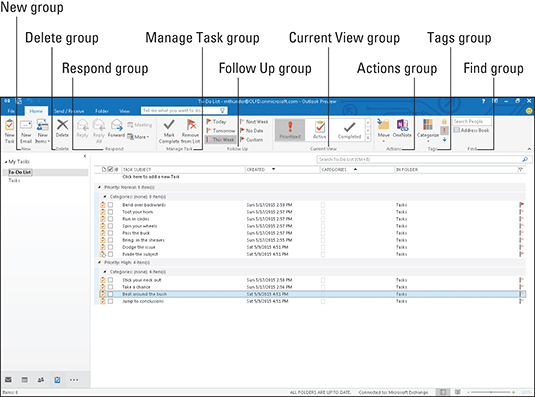This screenshot has width=535, height=397.
Task: Show more navigation options (...)
Action: 74,380
